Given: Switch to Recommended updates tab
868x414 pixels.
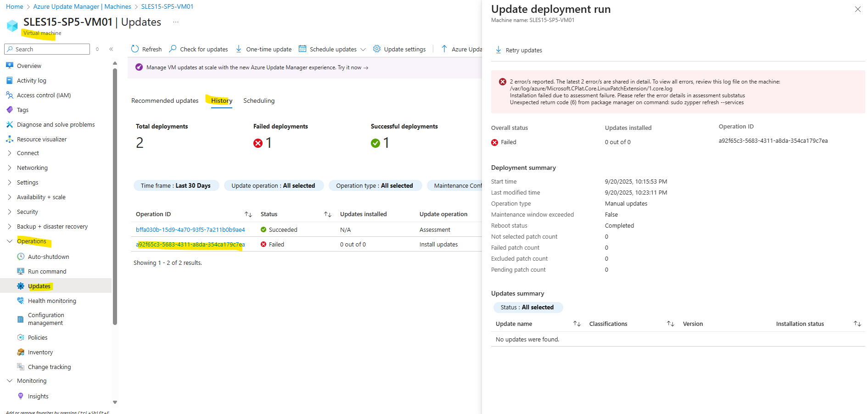Looking at the screenshot, I should [165, 101].
